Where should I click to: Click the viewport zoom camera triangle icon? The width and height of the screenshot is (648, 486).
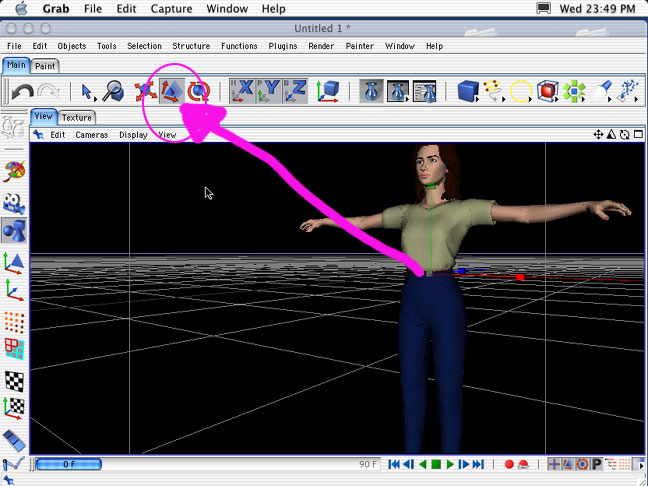point(611,134)
